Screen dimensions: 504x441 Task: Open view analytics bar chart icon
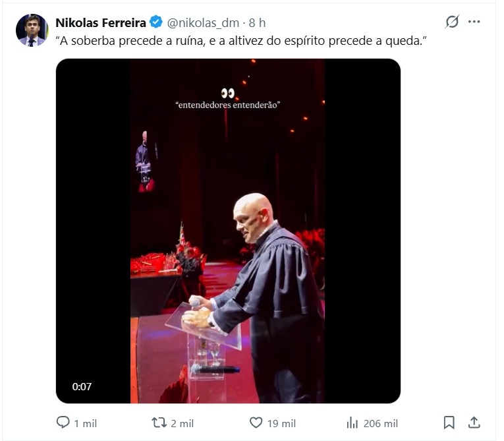click(352, 423)
